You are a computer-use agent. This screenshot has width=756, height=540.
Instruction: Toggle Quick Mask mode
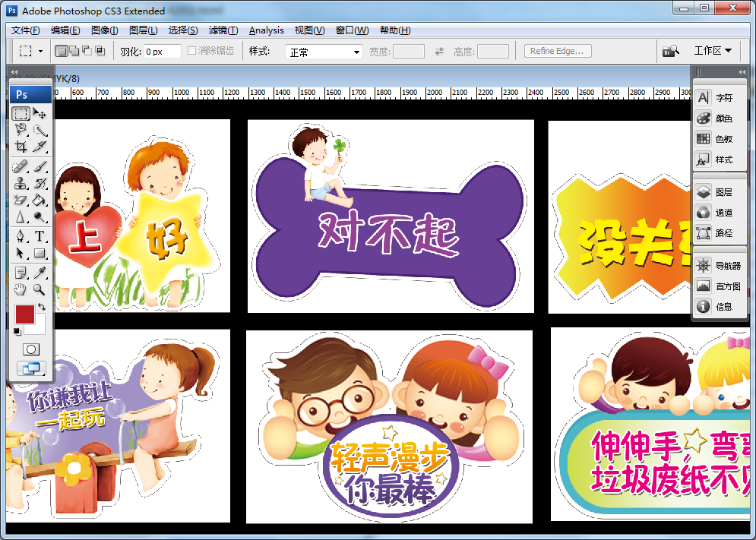pyautogui.click(x=31, y=349)
